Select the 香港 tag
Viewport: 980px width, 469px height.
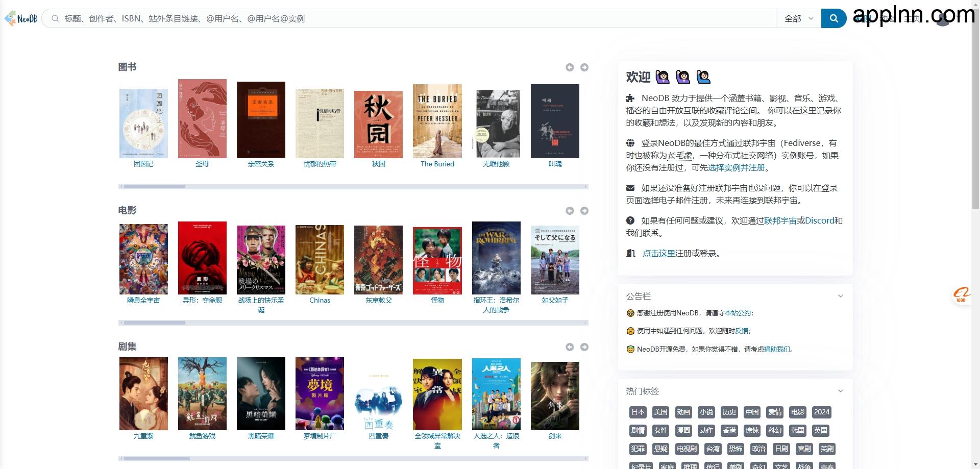tap(729, 430)
